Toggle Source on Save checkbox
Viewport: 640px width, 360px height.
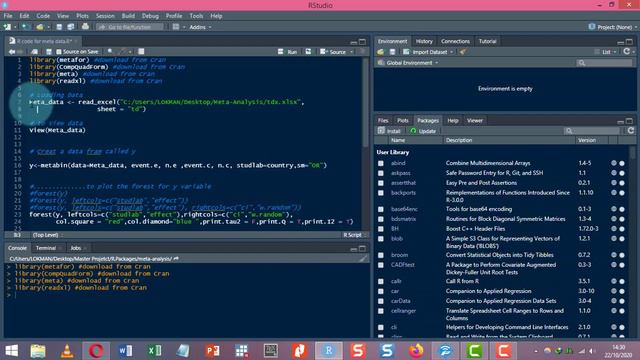[58, 52]
